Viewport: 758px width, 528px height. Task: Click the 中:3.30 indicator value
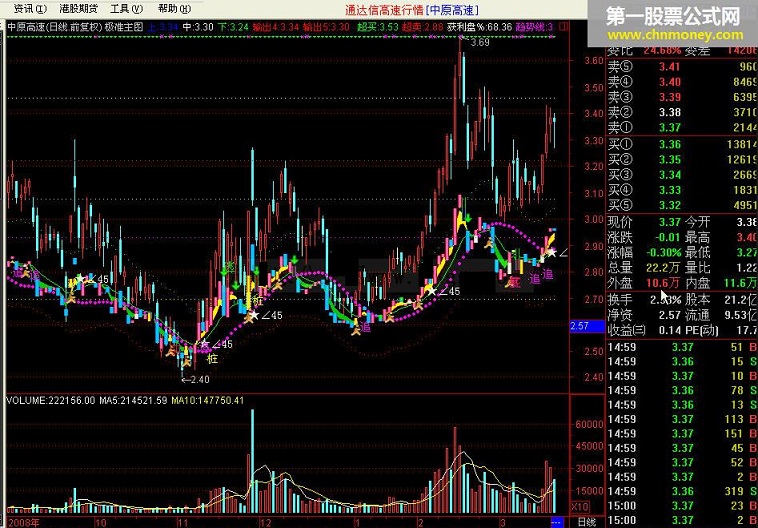click(198, 27)
